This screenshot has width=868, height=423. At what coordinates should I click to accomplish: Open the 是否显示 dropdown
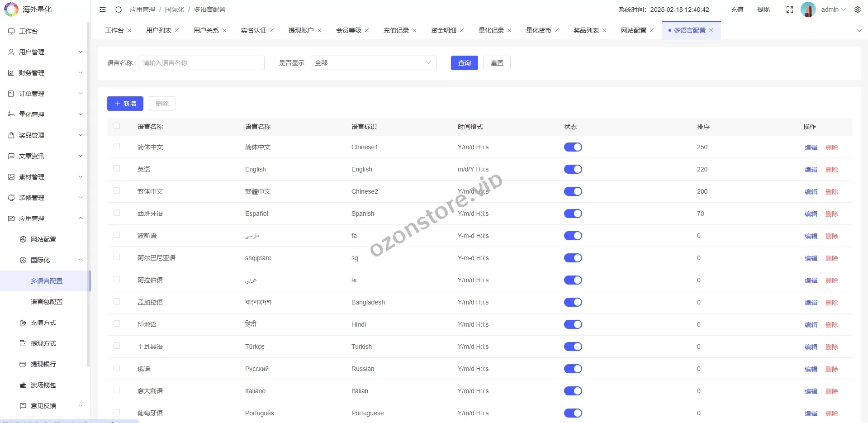(373, 63)
